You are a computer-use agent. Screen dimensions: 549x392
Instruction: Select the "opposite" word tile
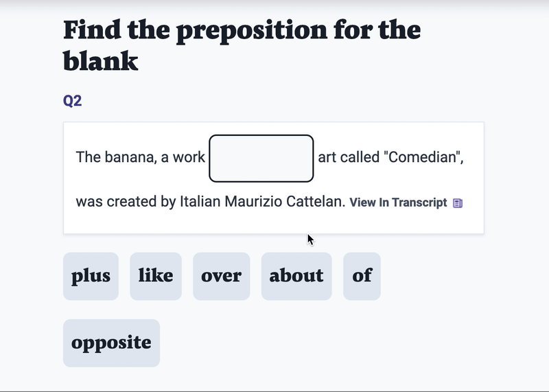pyautogui.click(x=111, y=343)
